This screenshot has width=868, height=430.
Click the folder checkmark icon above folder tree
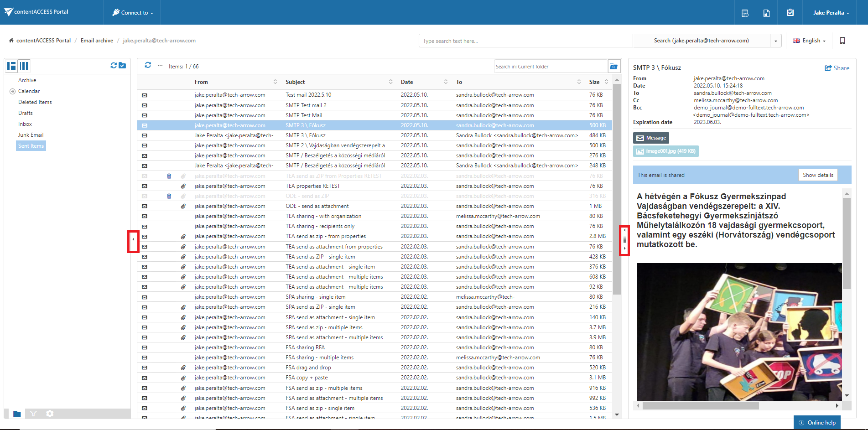[x=122, y=66]
